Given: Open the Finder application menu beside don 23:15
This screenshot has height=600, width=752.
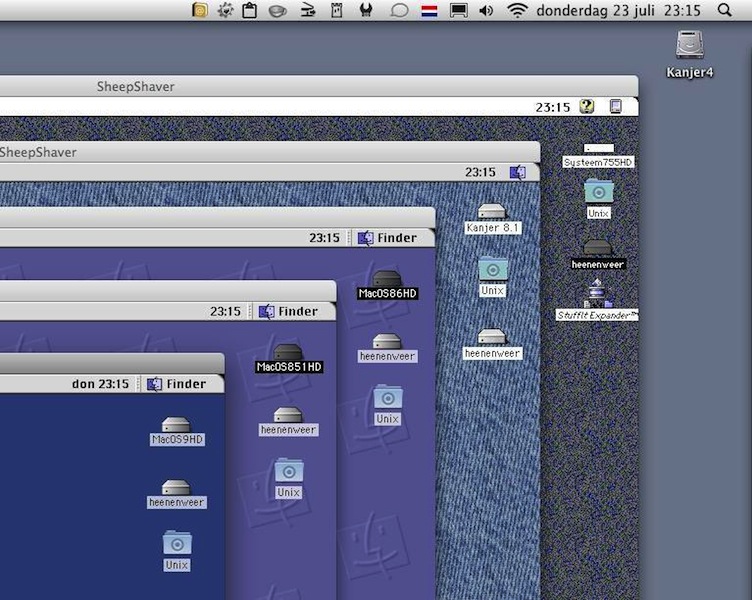Looking at the screenshot, I should (x=176, y=384).
